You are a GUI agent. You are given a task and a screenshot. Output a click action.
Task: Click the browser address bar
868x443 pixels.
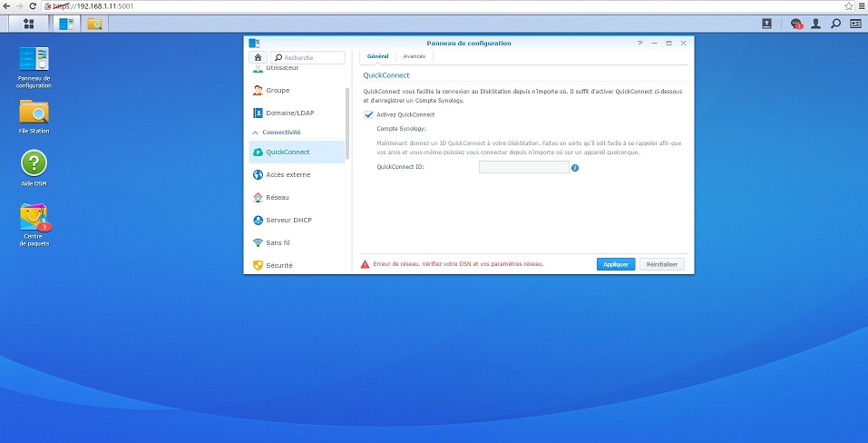[443, 6]
